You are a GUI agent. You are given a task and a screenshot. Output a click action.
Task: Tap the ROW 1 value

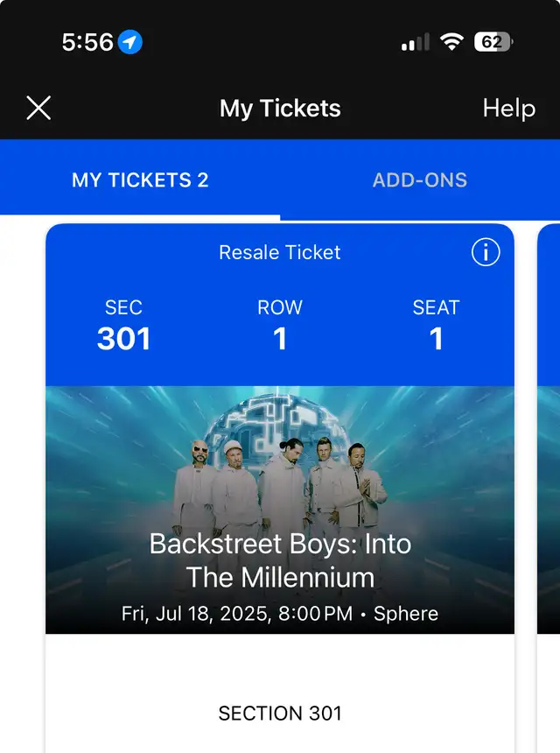tap(280, 339)
